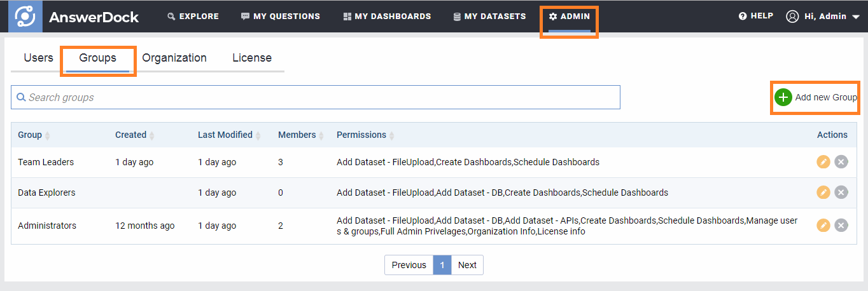Viewport: 868px width, 291px height.
Task: Go to My Dashboards menu
Action: coord(387,17)
